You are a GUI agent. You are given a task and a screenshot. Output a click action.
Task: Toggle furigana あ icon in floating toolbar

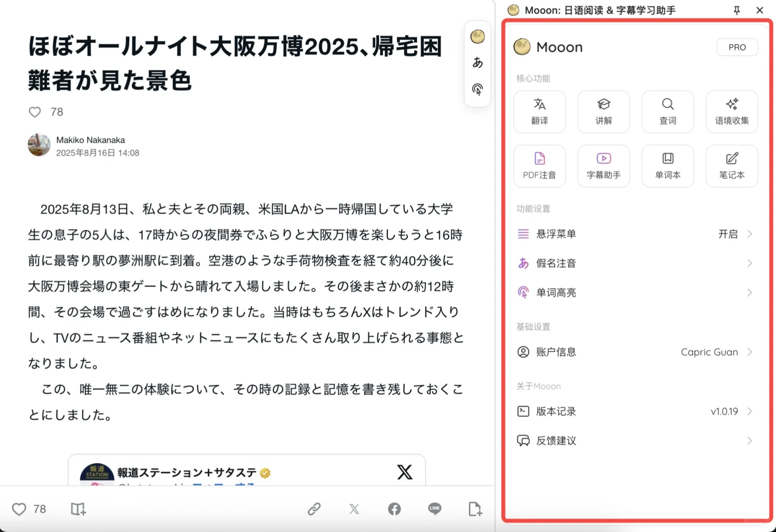[477, 63]
